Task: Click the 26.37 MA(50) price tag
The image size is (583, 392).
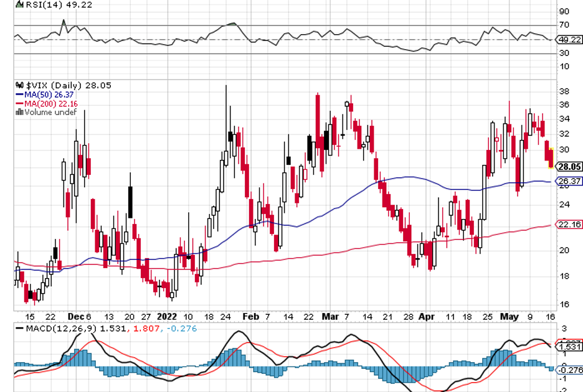Action: coord(569,181)
